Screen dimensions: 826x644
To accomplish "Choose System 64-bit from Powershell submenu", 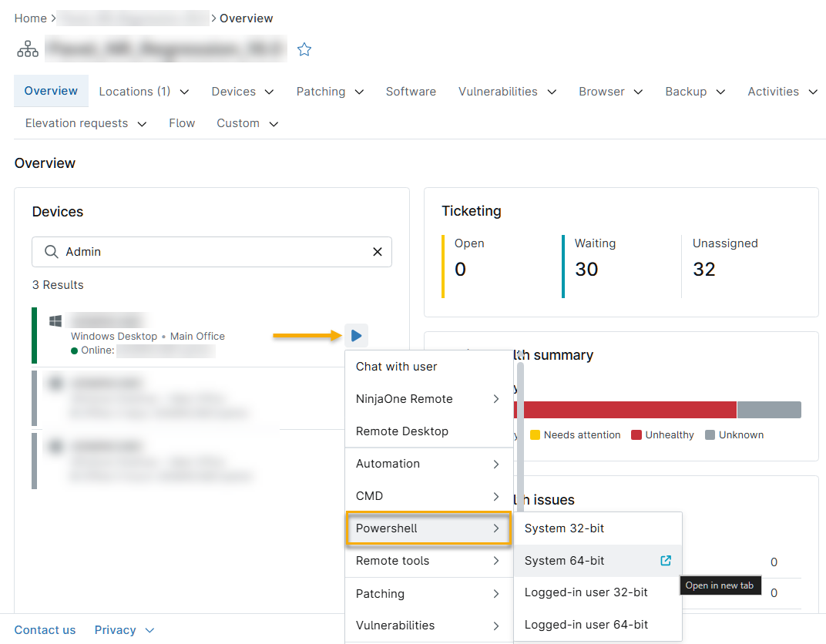I will click(597, 561).
